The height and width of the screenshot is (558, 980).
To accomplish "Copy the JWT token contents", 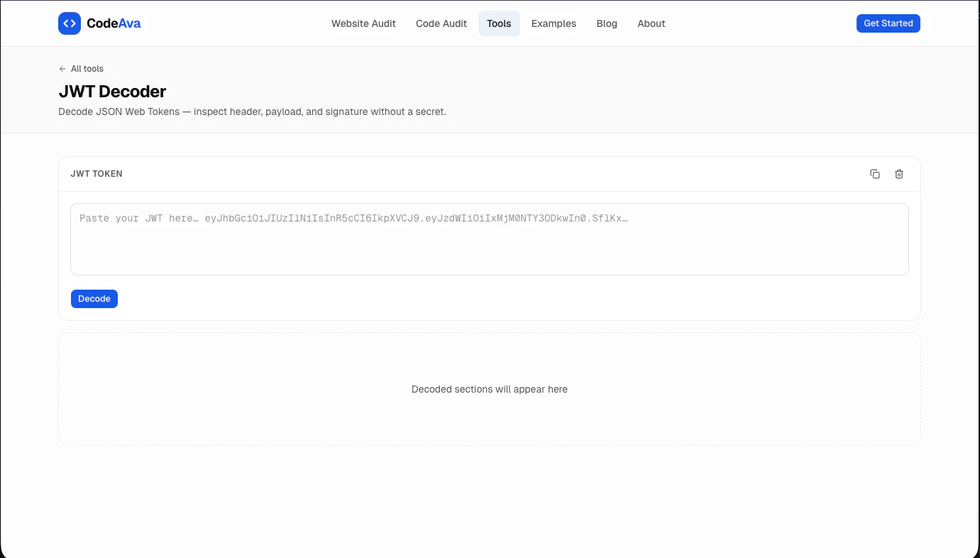I will click(875, 173).
